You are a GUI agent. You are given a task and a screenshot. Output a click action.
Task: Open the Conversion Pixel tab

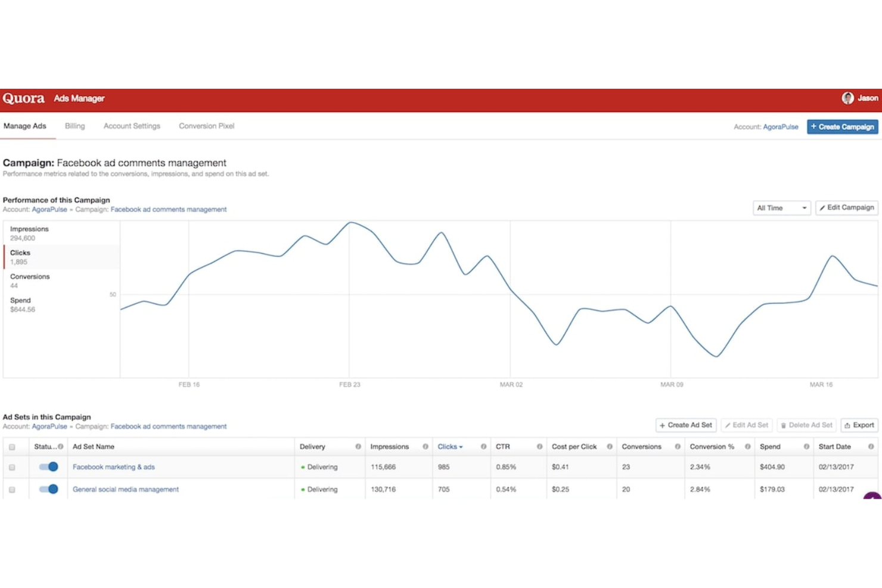[207, 126]
